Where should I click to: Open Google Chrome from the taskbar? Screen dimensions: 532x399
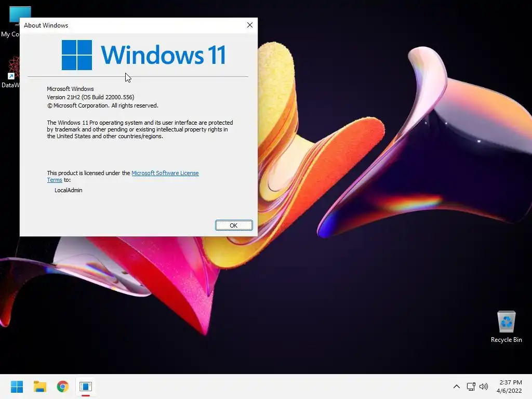click(62, 387)
